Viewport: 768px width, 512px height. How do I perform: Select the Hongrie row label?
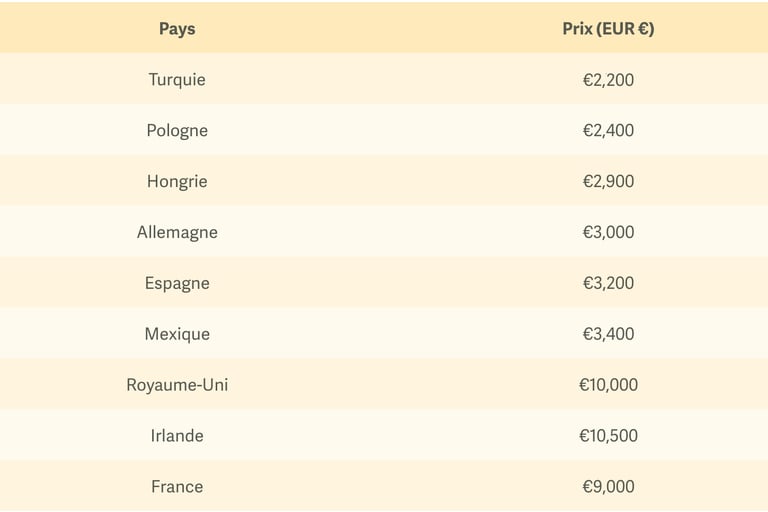pos(177,182)
